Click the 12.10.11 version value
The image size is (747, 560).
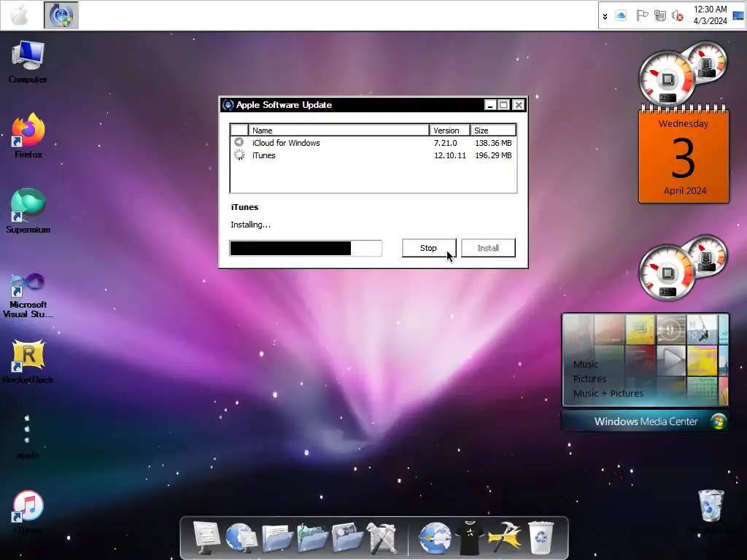[449, 155]
